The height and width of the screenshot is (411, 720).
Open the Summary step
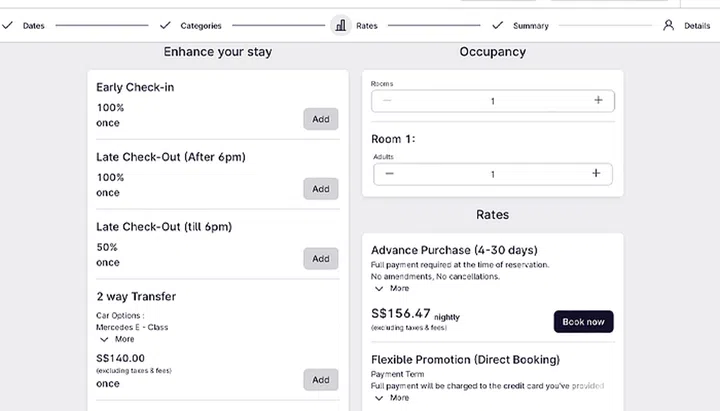pyautogui.click(x=530, y=25)
